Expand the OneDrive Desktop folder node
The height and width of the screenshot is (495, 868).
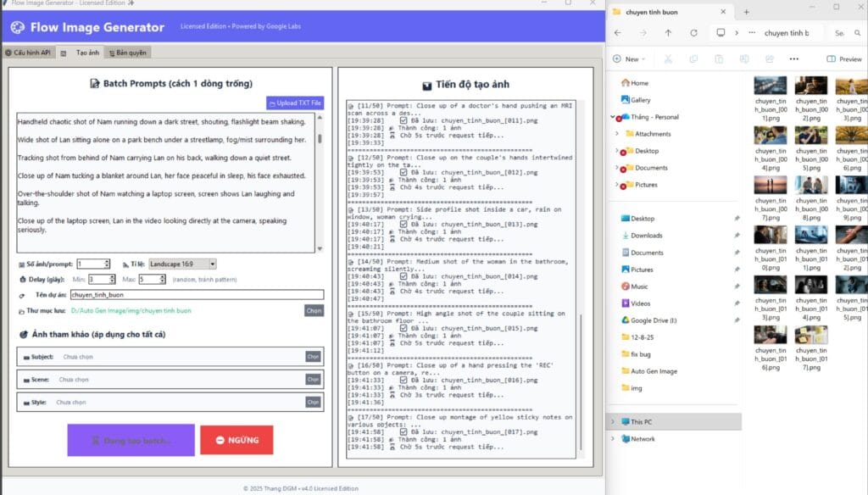(x=617, y=151)
